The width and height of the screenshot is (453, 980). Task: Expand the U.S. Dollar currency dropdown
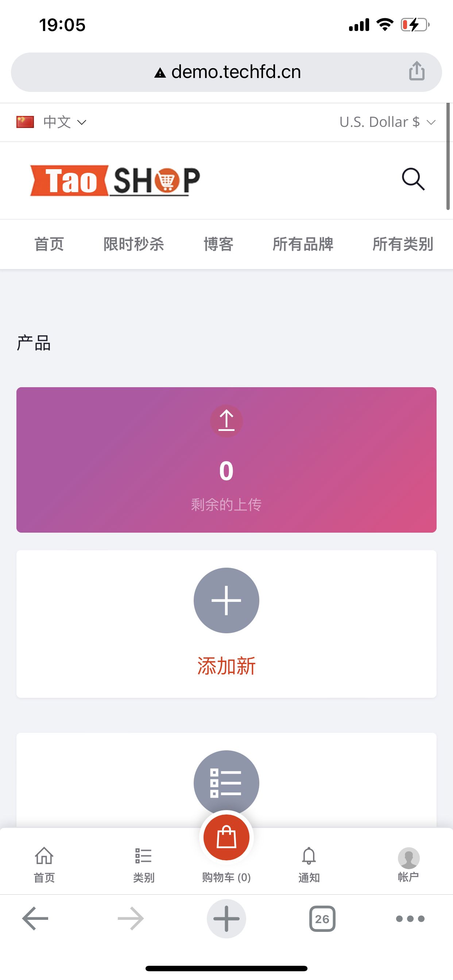tap(387, 122)
